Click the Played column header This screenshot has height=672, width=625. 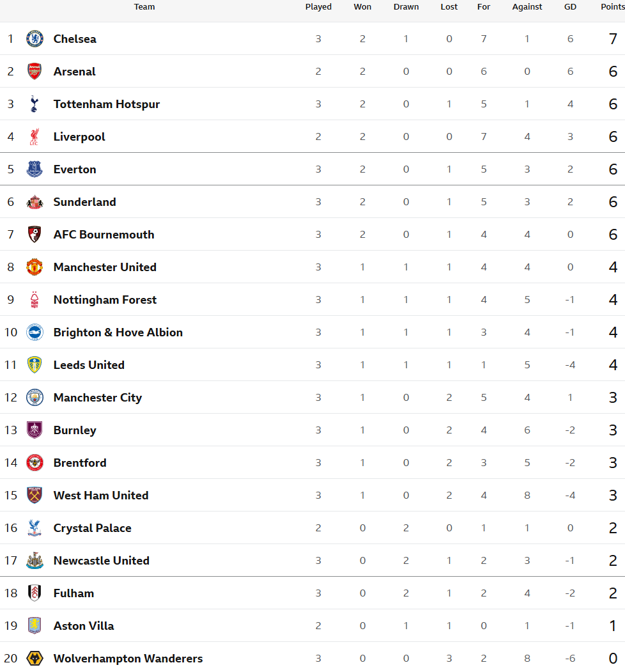click(318, 7)
